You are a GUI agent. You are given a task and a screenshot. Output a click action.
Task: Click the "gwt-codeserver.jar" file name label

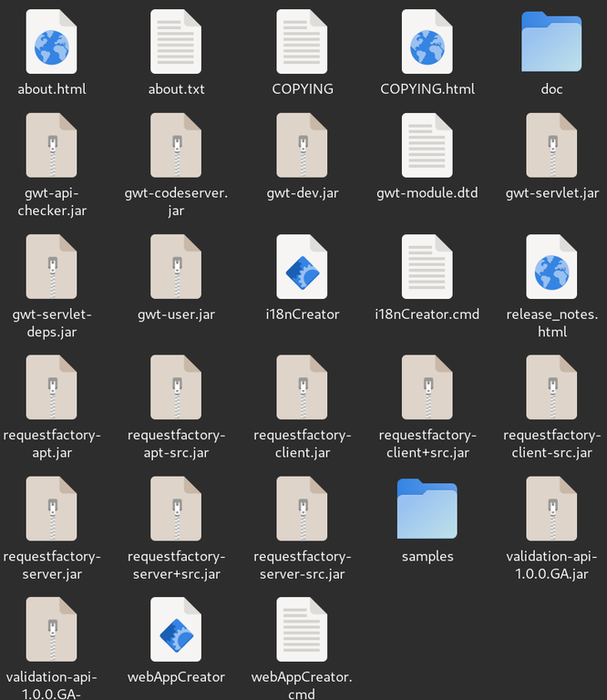pyautogui.click(x=176, y=201)
